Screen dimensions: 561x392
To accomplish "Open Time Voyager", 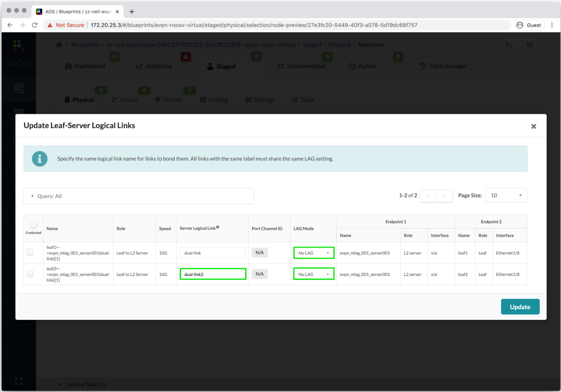I will click(443, 66).
